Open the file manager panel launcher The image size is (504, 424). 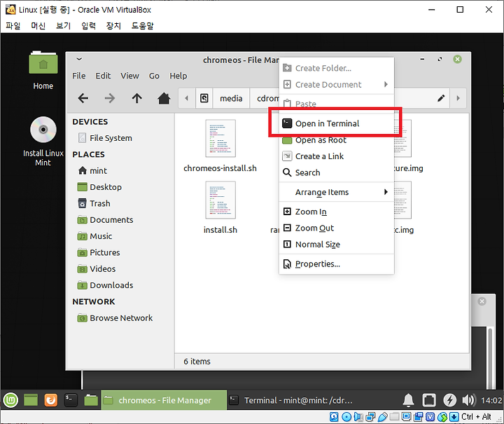(91, 400)
